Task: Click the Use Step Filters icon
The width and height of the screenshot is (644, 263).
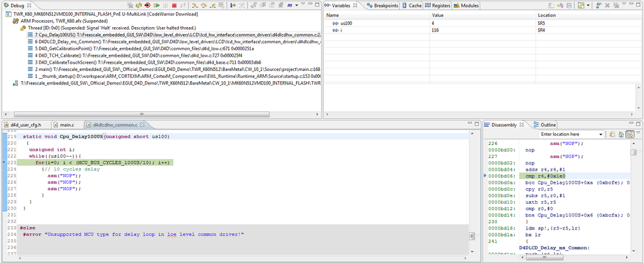Action: [x=242, y=5]
